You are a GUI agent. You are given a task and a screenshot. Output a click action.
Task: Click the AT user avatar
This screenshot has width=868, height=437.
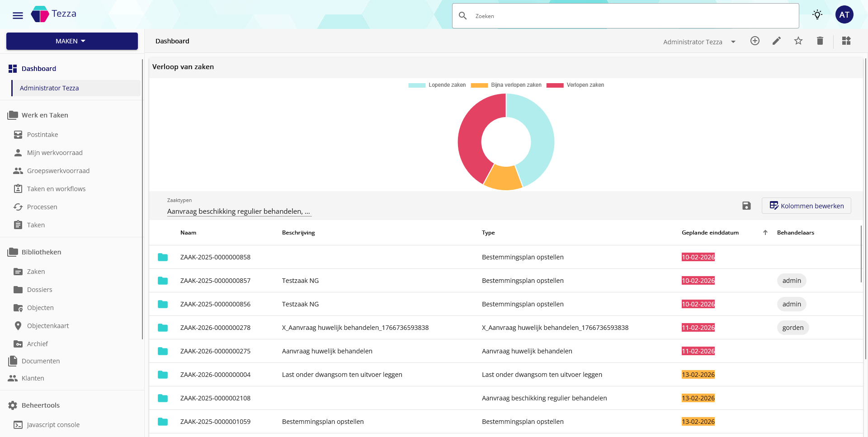click(844, 15)
